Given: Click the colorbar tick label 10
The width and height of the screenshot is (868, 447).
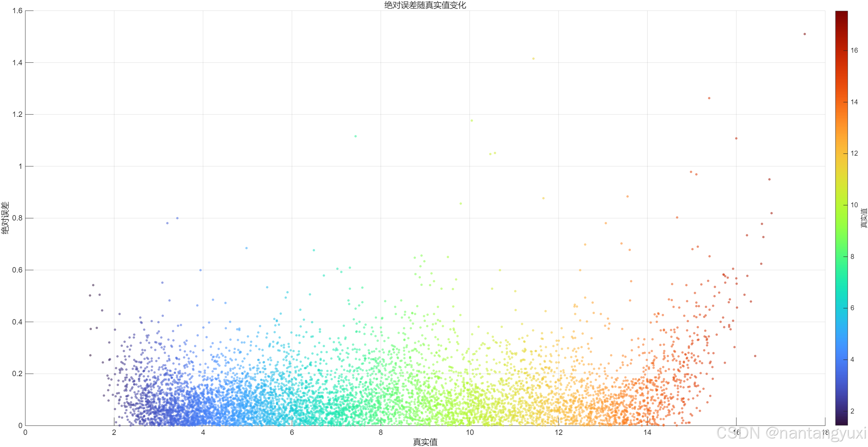Looking at the screenshot, I should tap(854, 205).
